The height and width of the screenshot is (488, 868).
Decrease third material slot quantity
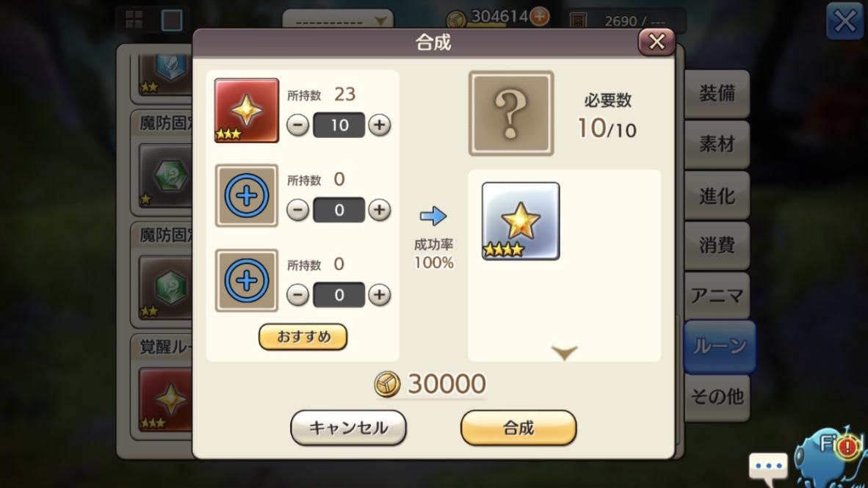pos(298,295)
